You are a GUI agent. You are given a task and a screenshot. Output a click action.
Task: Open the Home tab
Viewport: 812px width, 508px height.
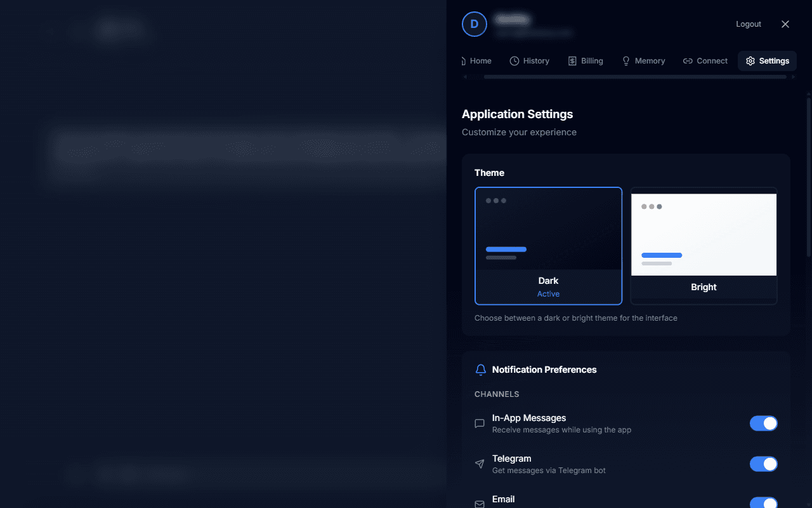coord(476,61)
